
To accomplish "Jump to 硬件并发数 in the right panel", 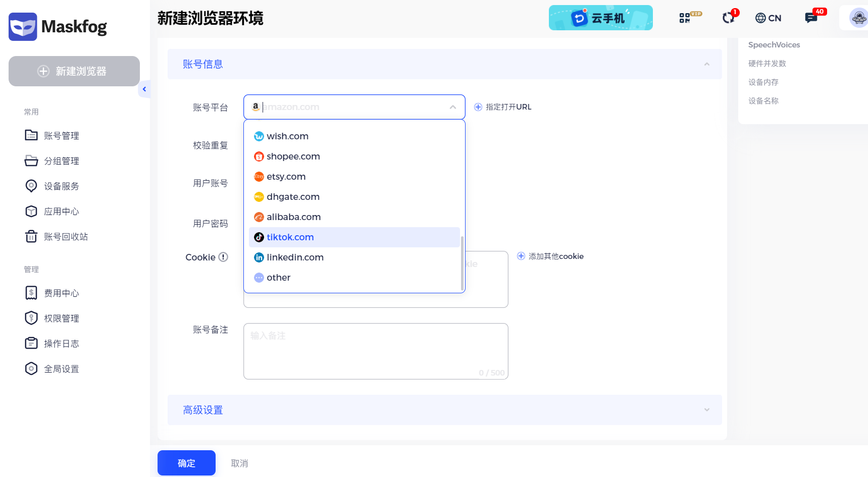I will click(767, 64).
